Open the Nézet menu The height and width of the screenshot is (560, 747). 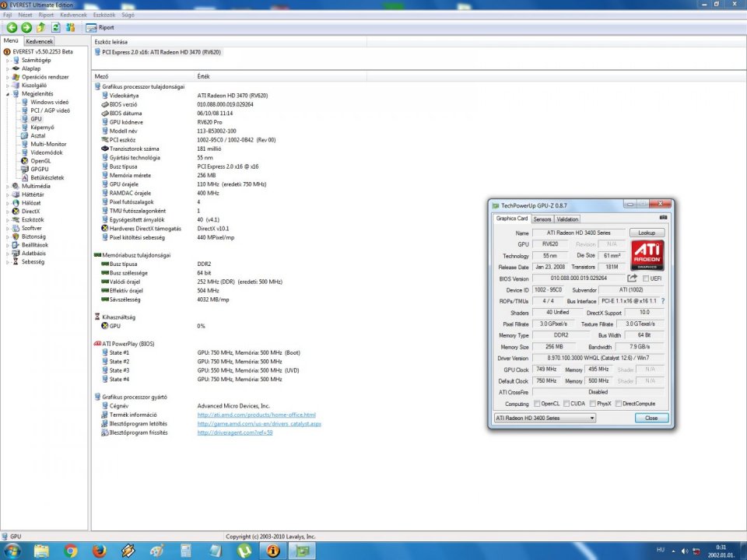(x=25, y=15)
